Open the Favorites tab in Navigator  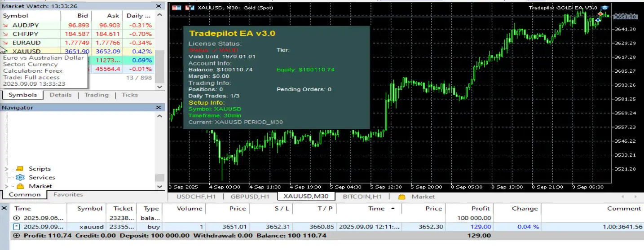68,195
